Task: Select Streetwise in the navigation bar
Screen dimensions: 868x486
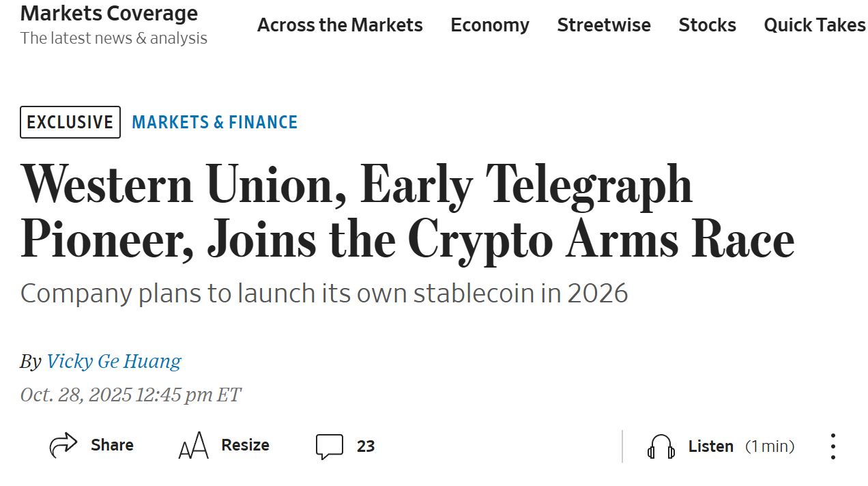Action: [603, 25]
